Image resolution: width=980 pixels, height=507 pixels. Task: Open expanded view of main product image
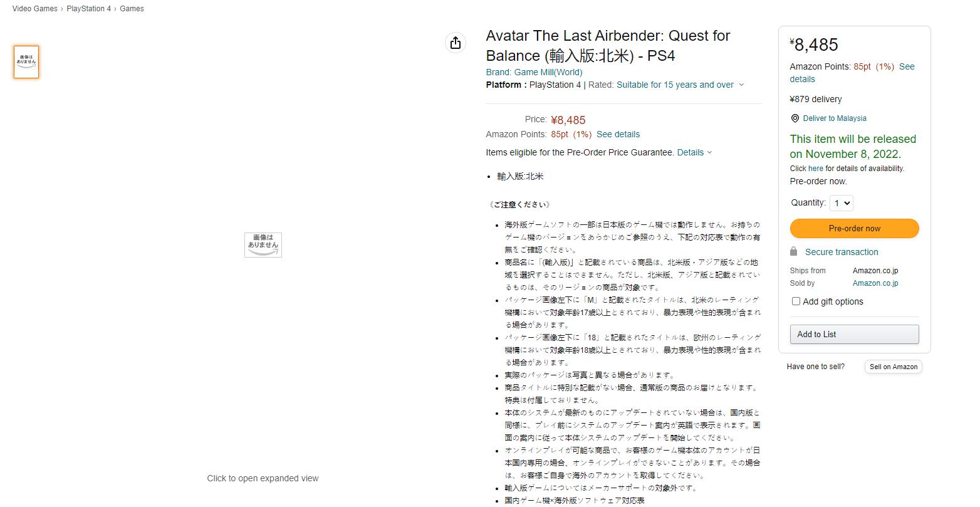[263, 244]
